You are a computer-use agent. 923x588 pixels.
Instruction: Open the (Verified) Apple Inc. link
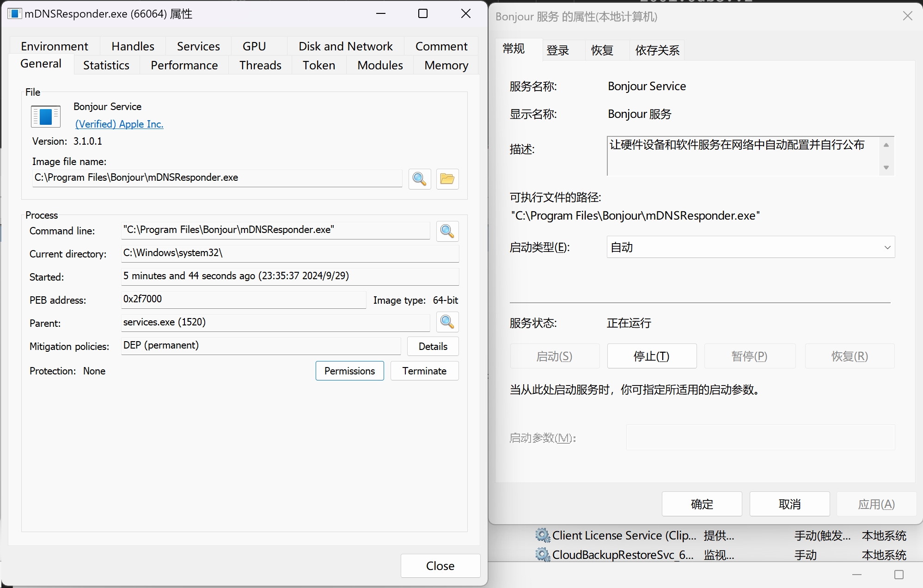coord(119,124)
